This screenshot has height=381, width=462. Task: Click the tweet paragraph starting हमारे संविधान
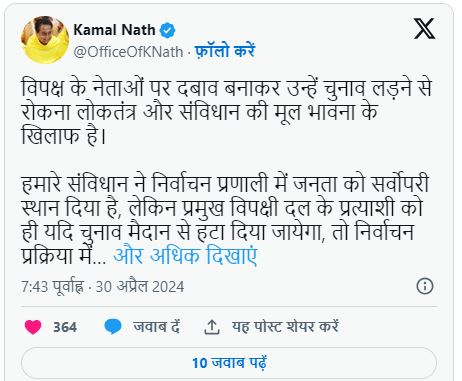pos(225,219)
